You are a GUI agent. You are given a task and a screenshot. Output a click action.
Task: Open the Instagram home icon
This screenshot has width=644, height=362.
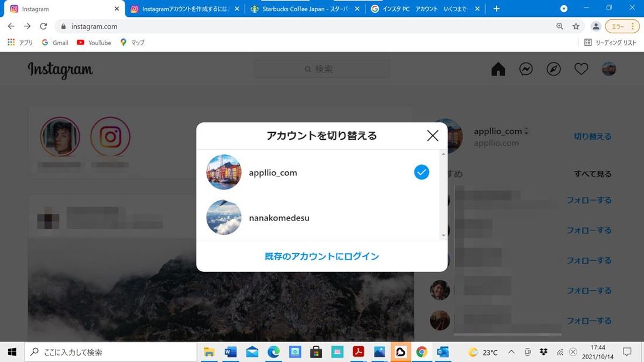click(x=498, y=69)
